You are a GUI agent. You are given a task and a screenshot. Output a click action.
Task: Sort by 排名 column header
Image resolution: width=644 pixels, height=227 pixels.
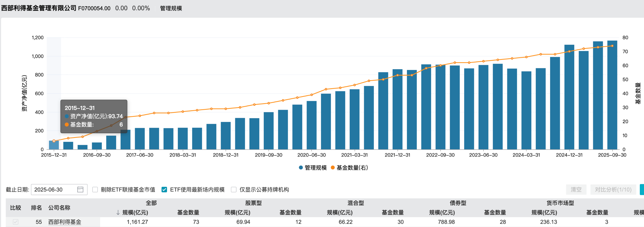click(36, 208)
